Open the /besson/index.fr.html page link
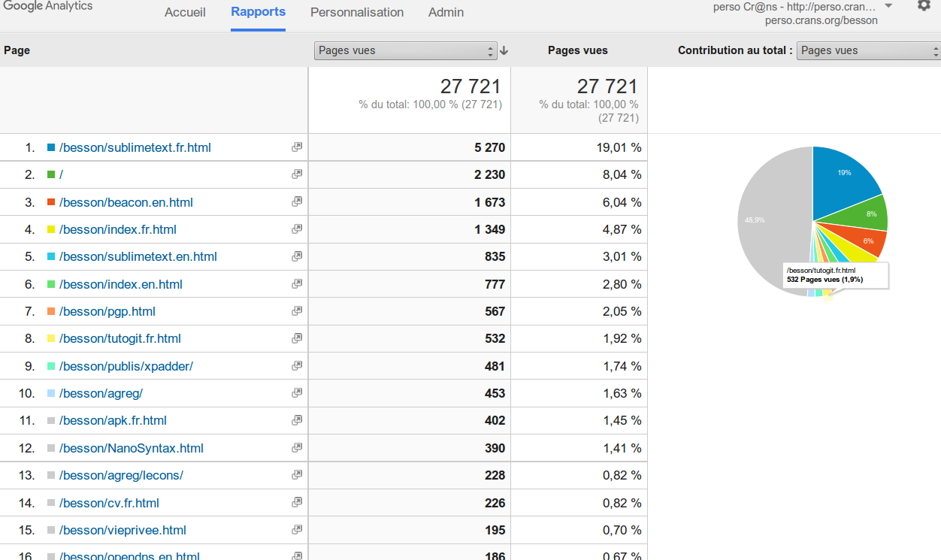The image size is (941, 560). [x=118, y=229]
